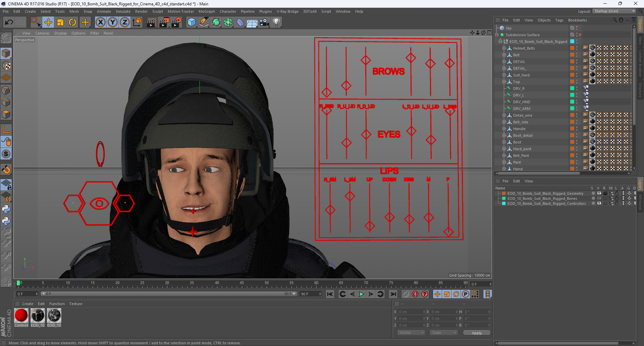
Task: Click the upper Python script icon
Action: [6, 209]
